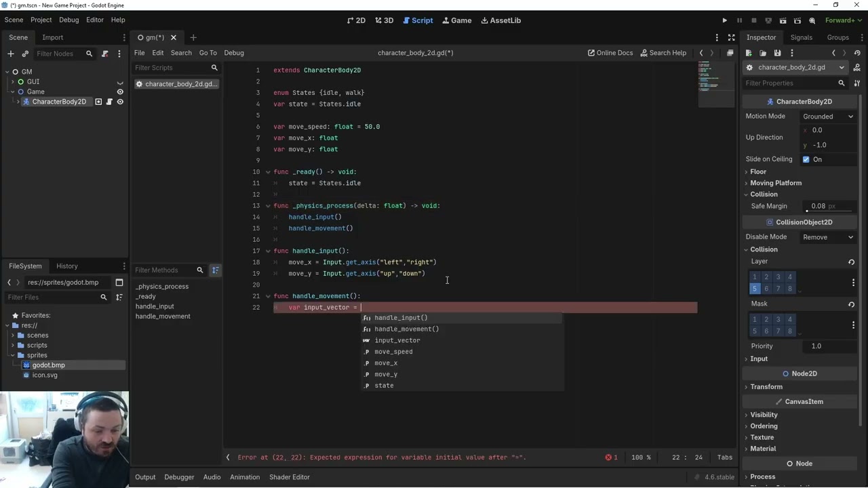
Task: Detach script icon in Scene dock toolbar
Action: click(x=105, y=54)
